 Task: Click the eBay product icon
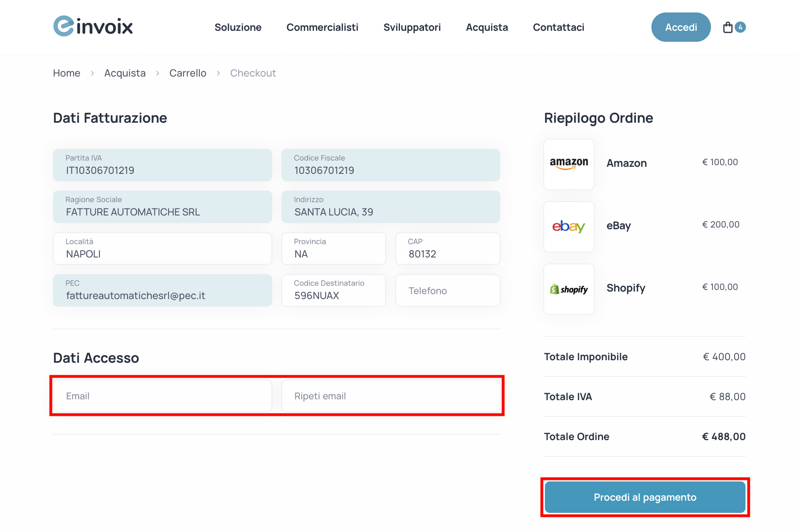tap(568, 227)
